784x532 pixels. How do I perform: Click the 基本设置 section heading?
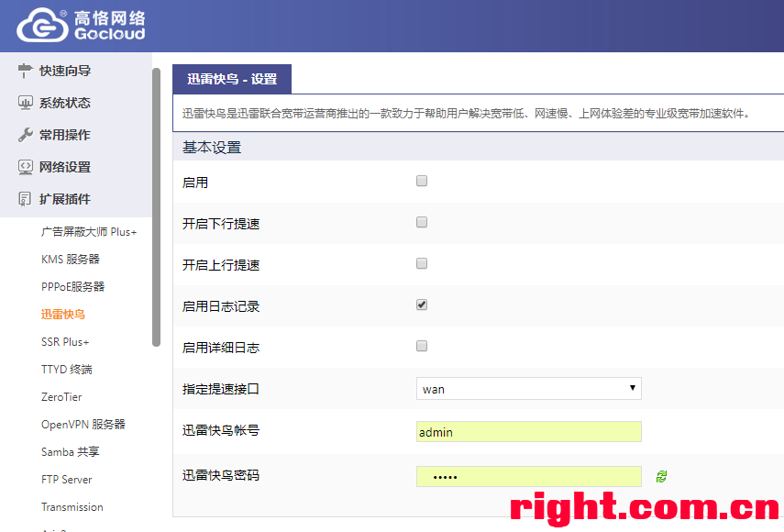coord(212,148)
